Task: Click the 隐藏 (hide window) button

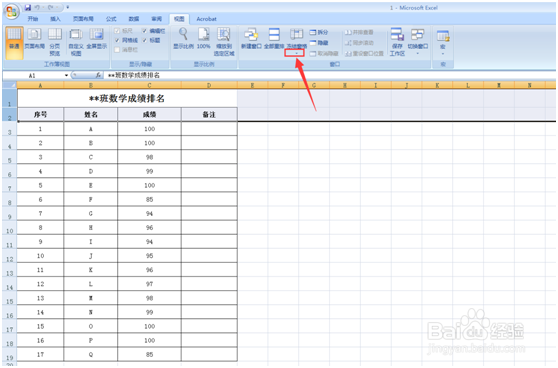Action: coord(319,43)
